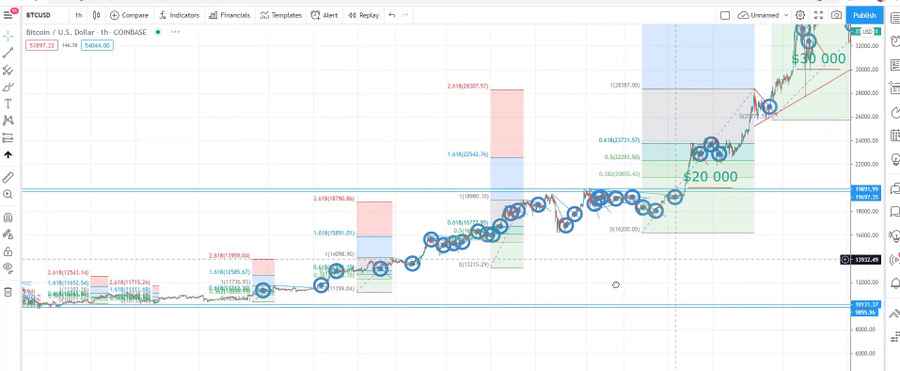
Task: Click the 2.618(28307.57) fib label
Action: [468, 86]
